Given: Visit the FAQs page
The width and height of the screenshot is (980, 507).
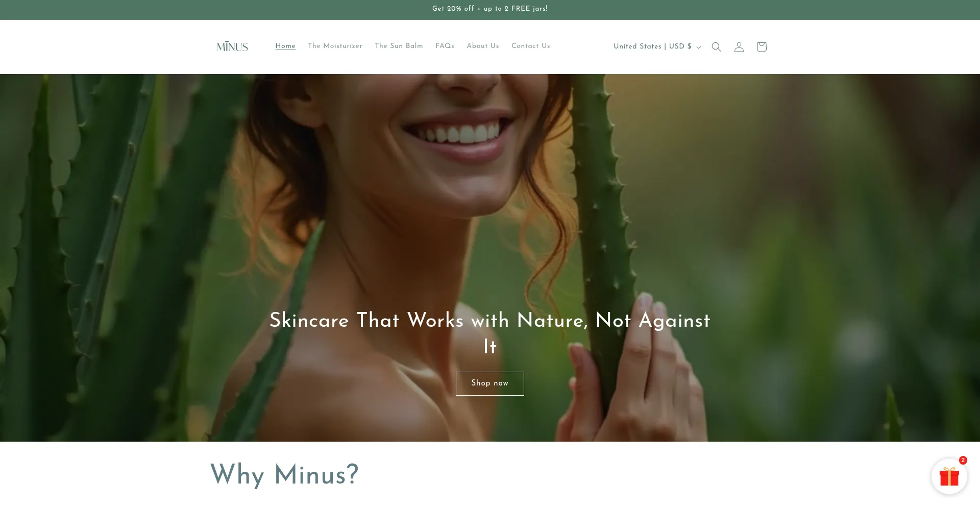Looking at the screenshot, I should pyautogui.click(x=445, y=46).
